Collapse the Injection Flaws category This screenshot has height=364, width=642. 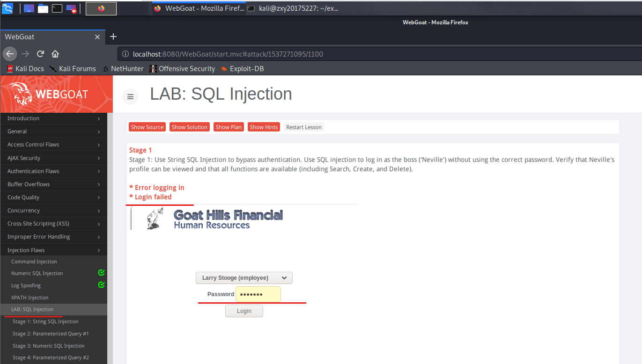click(x=53, y=250)
